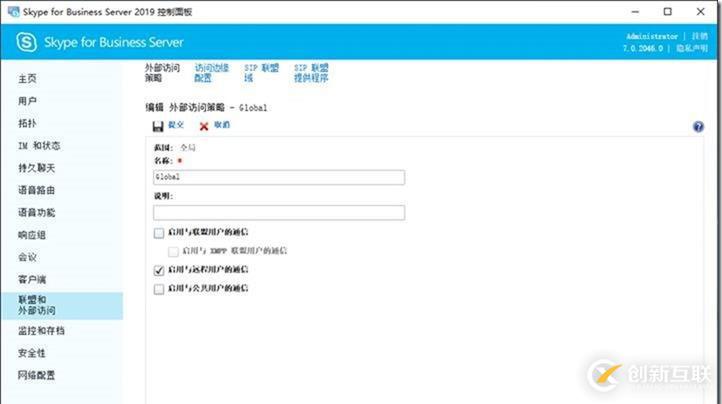Click the name field containing Global
722x404 pixels.
tap(279, 177)
